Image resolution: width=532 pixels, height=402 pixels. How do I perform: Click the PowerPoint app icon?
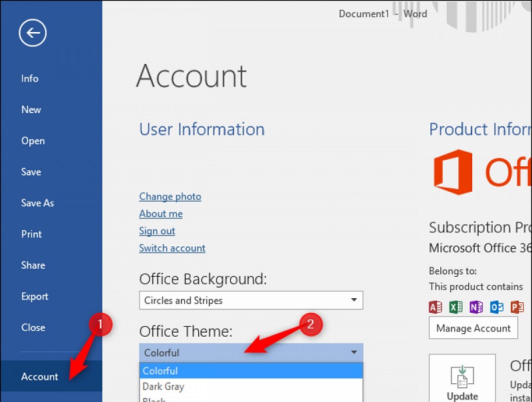coord(517,307)
